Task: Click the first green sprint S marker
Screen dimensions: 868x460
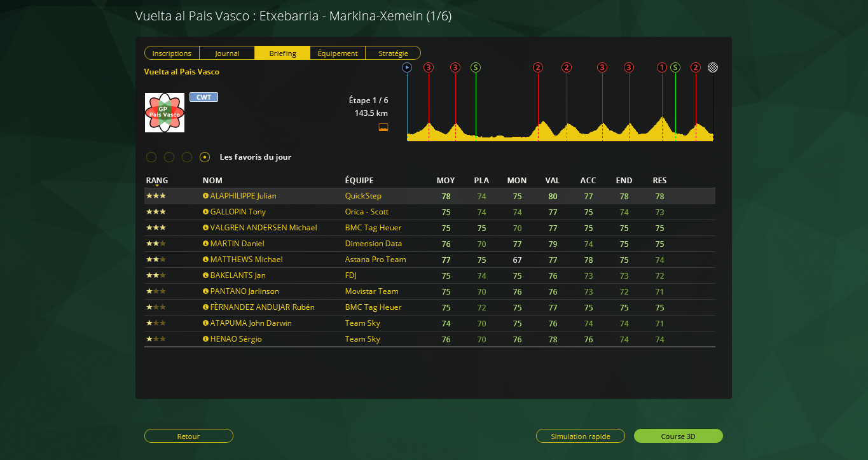Action: coord(476,67)
